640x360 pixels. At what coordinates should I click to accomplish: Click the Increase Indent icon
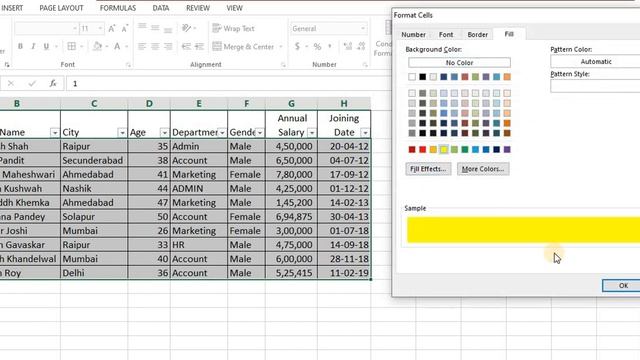pyautogui.click(x=199, y=46)
